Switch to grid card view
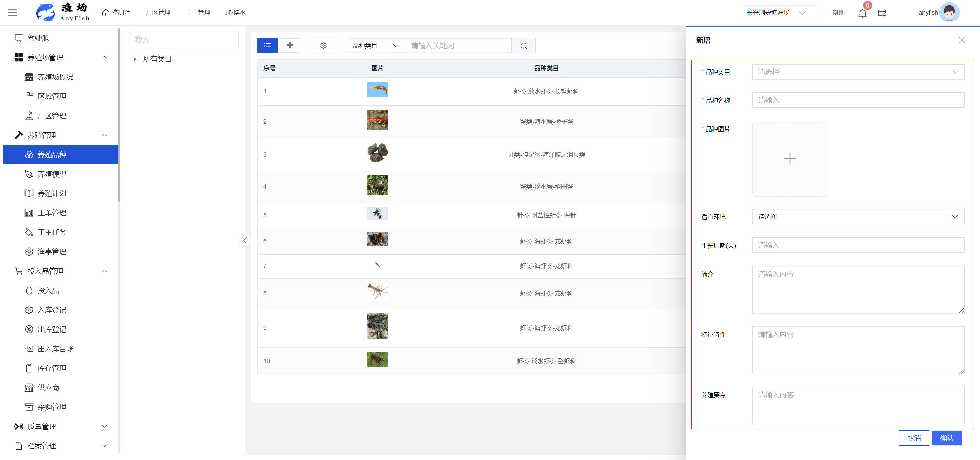 pyautogui.click(x=290, y=45)
